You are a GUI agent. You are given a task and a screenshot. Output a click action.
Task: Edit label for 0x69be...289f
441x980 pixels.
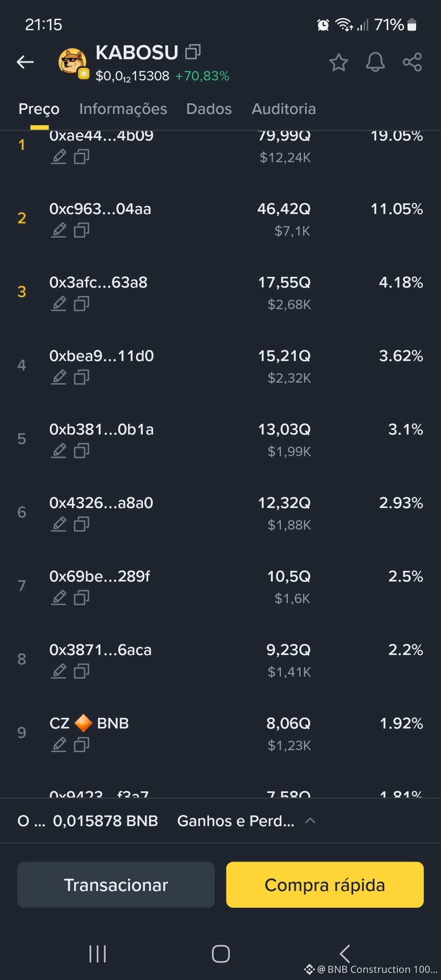59,597
